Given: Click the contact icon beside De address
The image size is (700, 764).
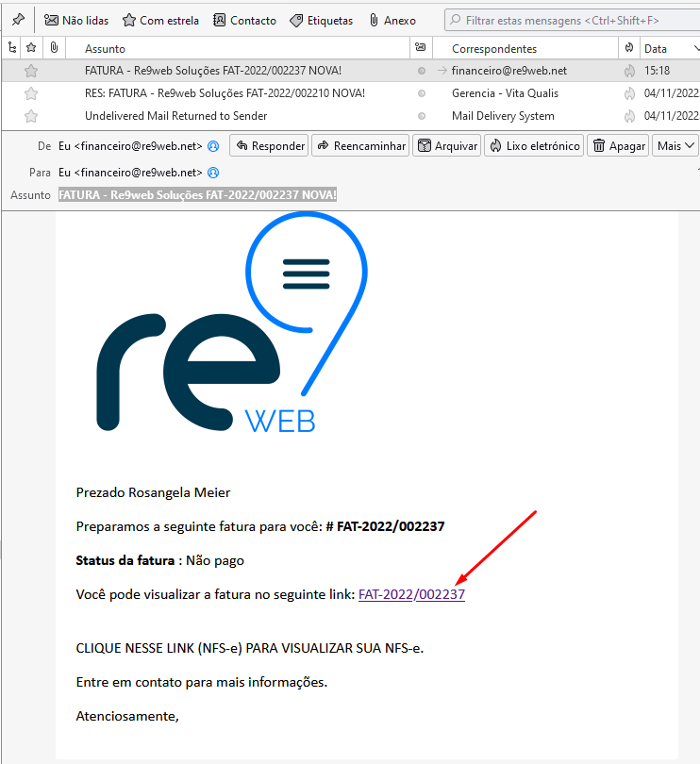Looking at the screenshot, I should [213, 146].
